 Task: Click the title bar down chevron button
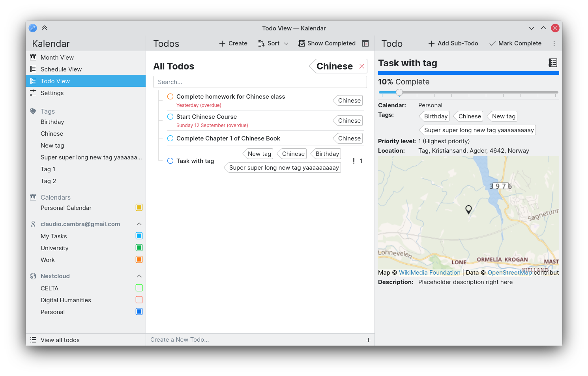click(x=532, y=28)
